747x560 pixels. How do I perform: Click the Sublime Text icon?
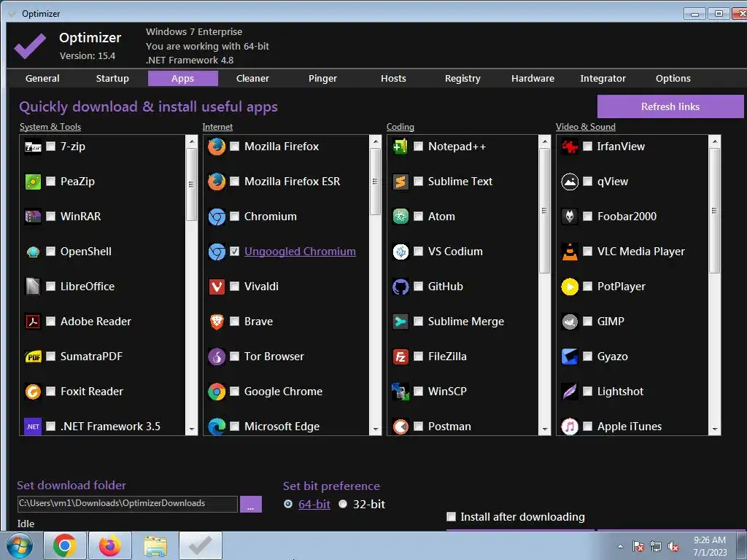(400, 182)
